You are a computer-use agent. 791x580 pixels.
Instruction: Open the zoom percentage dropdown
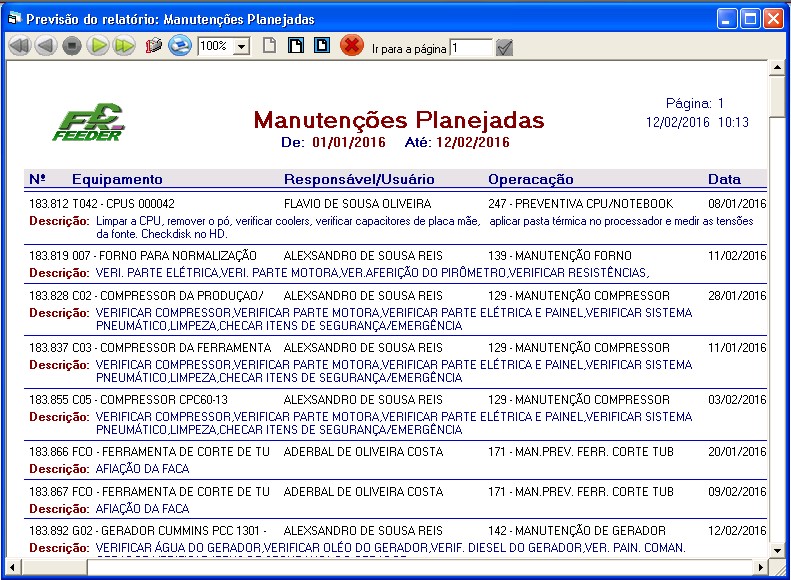242,47
